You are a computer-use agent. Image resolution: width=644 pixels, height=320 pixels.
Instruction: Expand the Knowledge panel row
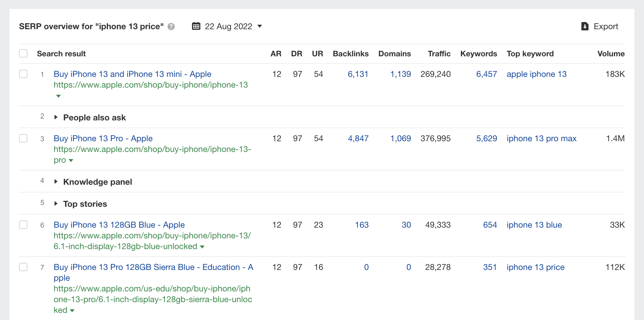tap(56, 182)
